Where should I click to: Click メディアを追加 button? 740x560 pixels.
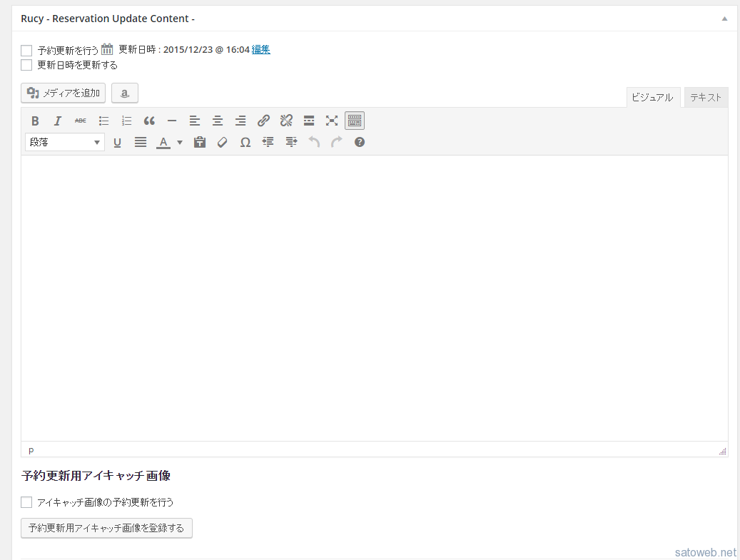64,93
